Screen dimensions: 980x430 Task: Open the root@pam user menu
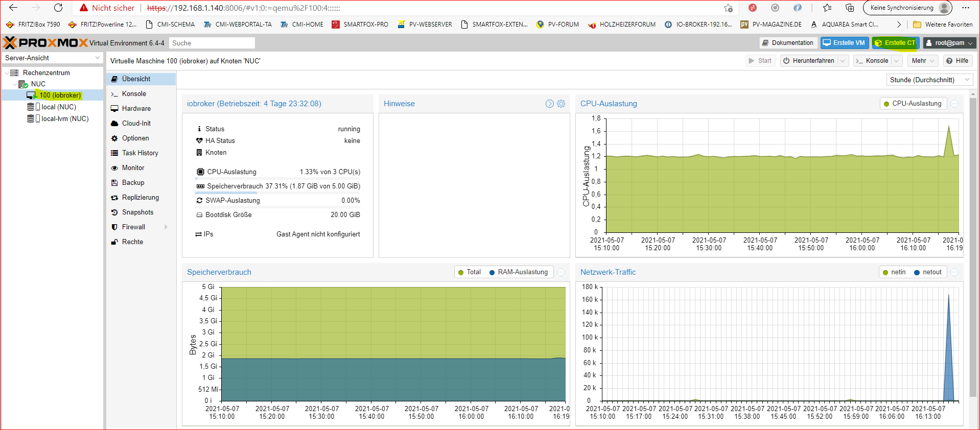pyautogui.click(x=950, y=43)
